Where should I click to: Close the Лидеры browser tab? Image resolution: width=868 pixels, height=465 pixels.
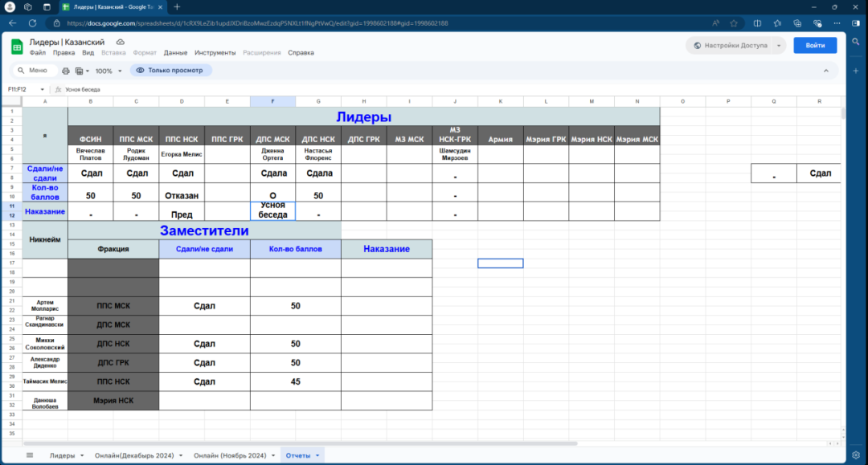click(160, 7)
